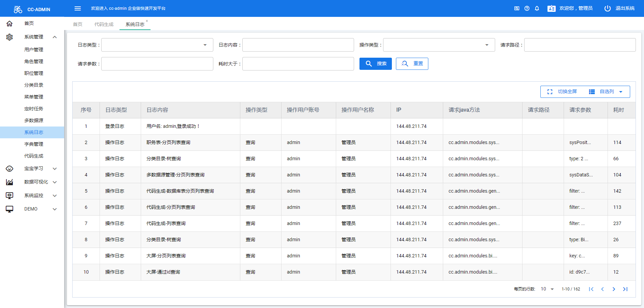Click the power icon for logout

[x=608, y=8]
